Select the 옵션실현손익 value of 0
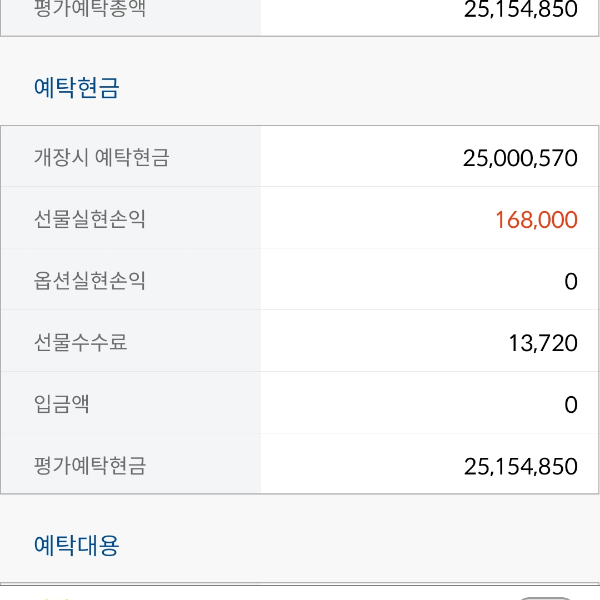600x600 pixels. pyautogui.click(x=570, y=281)
